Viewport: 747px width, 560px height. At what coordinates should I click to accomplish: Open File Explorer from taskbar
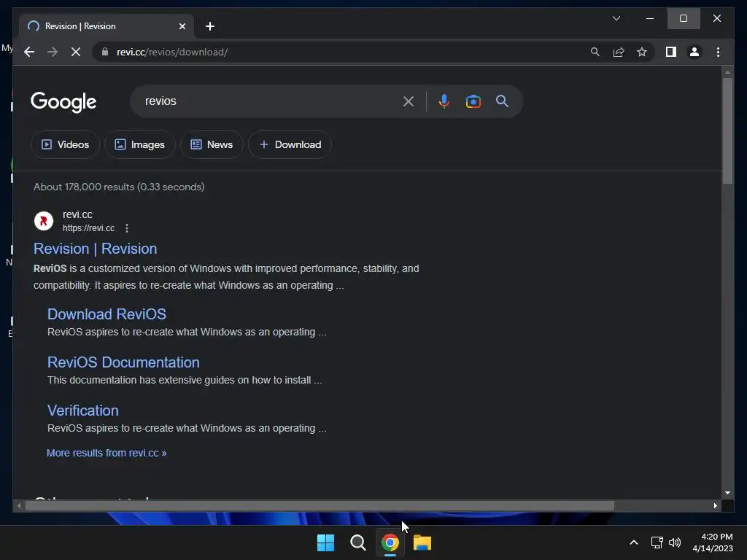pos(422,542)
